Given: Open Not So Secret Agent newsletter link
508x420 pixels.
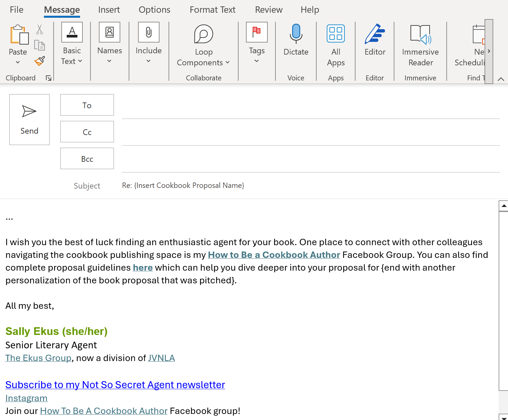Looking at the screenshot, I should [115, 385].
